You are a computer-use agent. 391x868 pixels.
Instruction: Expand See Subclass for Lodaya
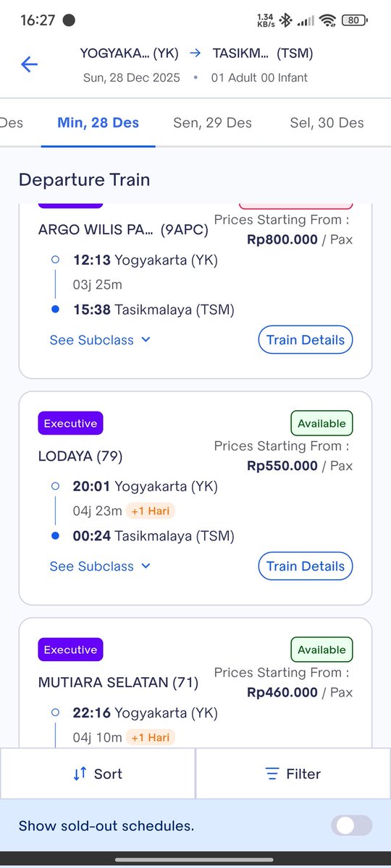100,566
